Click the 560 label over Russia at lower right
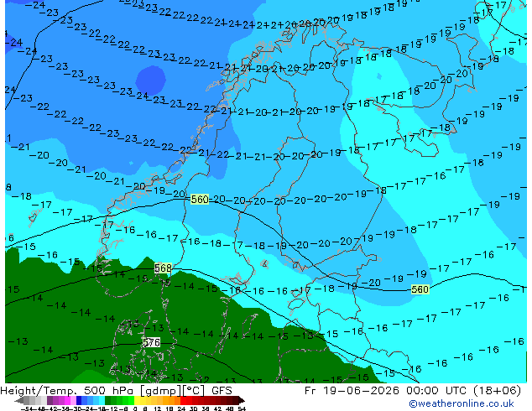The width and height of the screenshot is (532, 411). click(x=420, y=289)
